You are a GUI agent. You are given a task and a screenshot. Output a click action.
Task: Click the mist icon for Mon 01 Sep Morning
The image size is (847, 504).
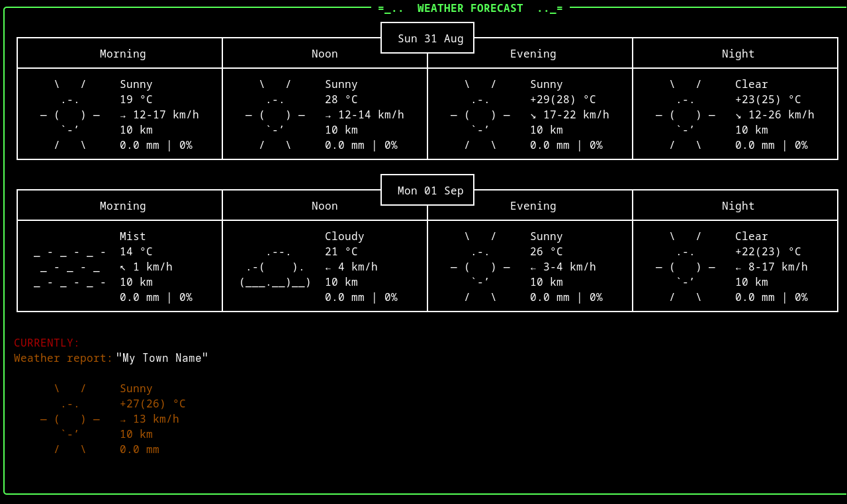point(70,267)
